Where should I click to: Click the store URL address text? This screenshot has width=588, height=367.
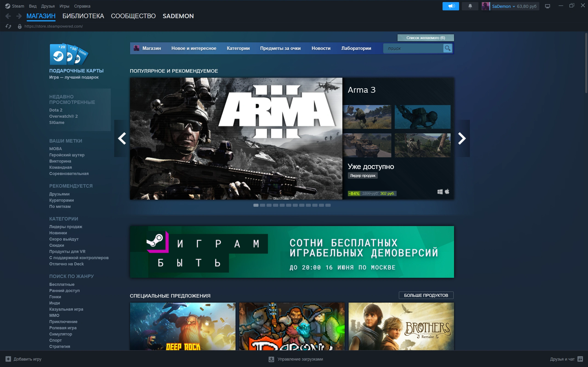tap(54, 26)
